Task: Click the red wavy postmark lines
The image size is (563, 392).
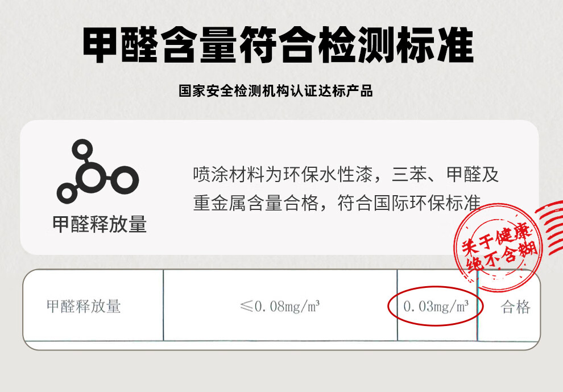Action: coord(550,228)
